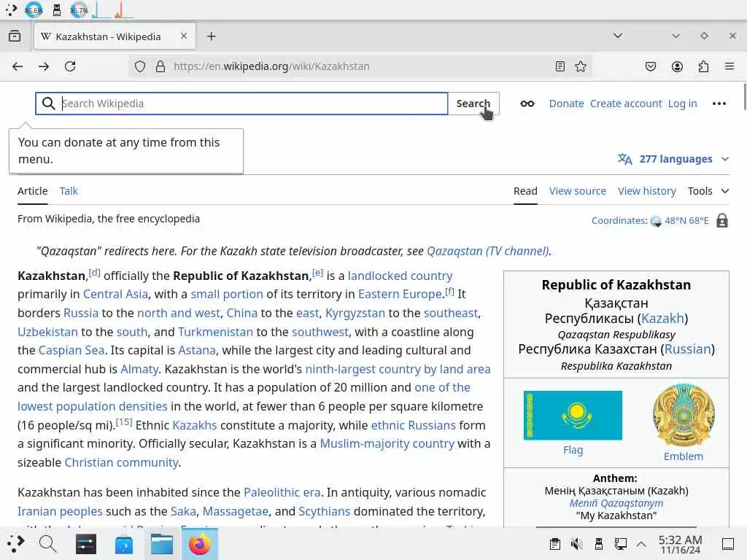Image resolution: width=747 pixels, height=560 pixels.
Task: Click the Kazakhstan flag thumbnail
Action: tap(573, 415)
